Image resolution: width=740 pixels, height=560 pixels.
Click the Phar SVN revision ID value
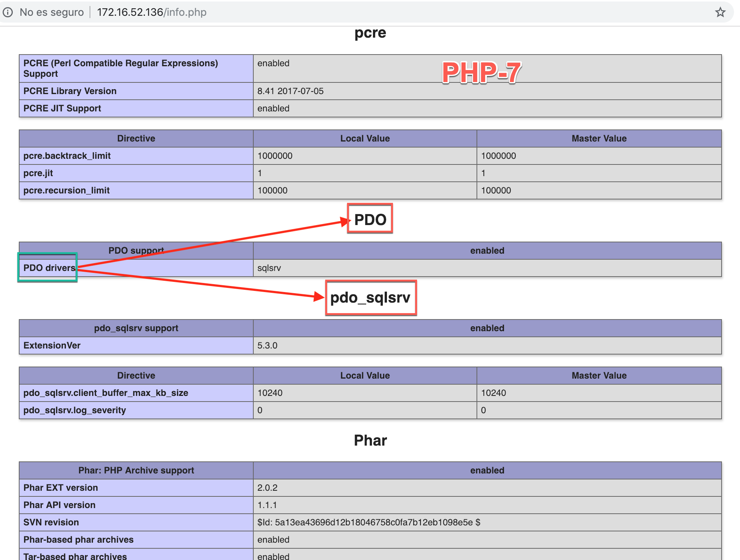point(368,522)
